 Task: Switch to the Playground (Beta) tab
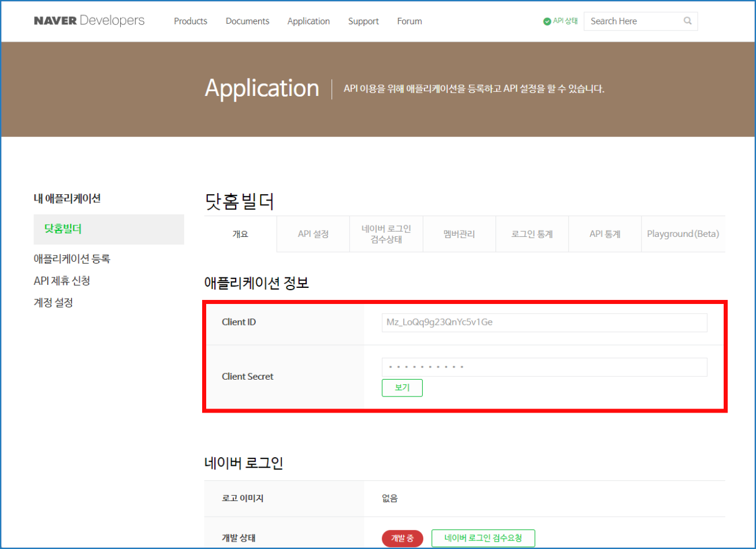(x=683, y=234)
